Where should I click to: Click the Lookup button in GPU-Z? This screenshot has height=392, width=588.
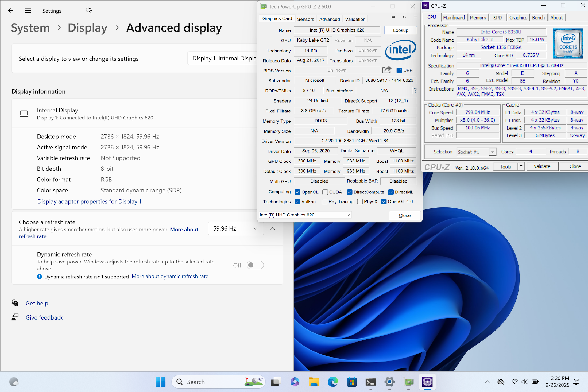click(x=400, y=30)
